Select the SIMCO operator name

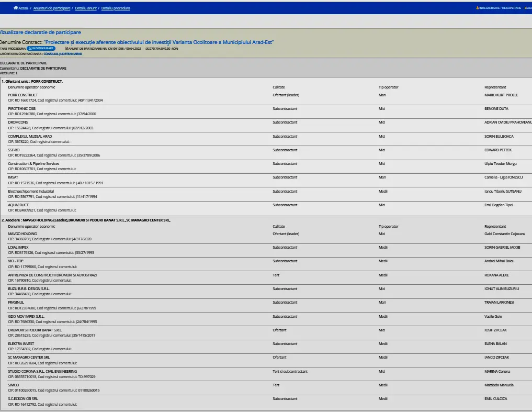(14, 385)
